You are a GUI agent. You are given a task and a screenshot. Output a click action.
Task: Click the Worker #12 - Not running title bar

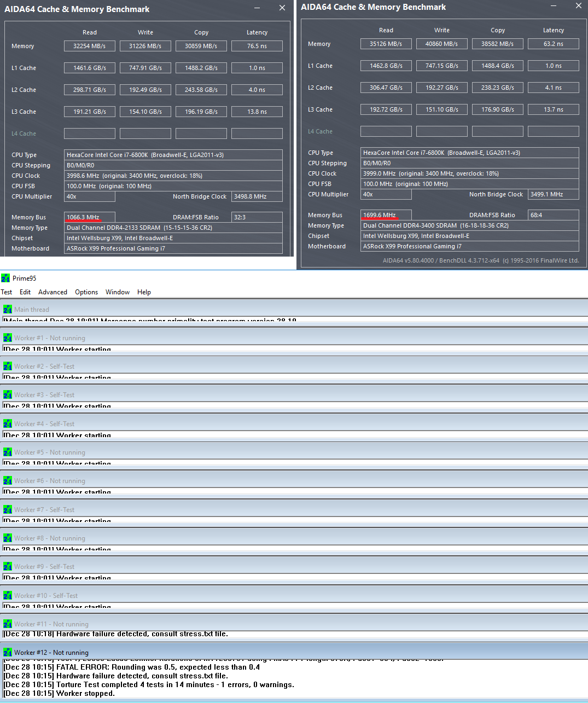pyautogui.click(x=294, y=652)
